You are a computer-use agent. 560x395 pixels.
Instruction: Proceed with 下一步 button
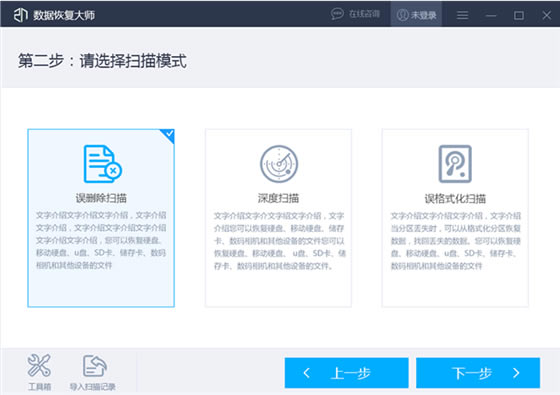click(478, 373)
